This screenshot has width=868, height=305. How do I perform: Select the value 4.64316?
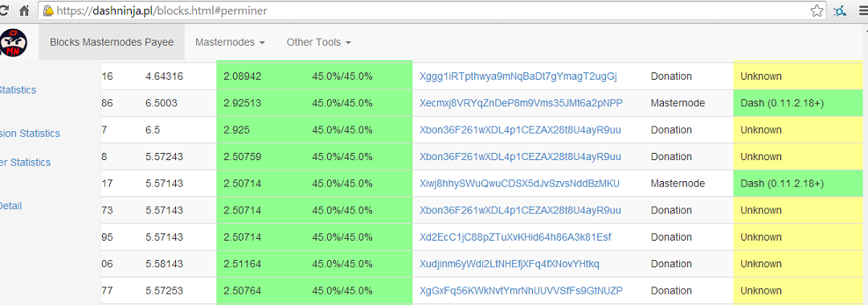(x=164, y=76)
